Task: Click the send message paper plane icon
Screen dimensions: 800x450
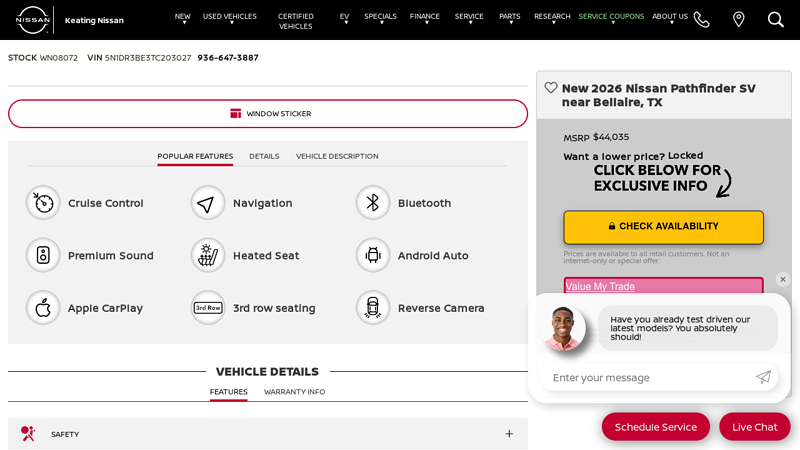Action: [x=763, y=377]
